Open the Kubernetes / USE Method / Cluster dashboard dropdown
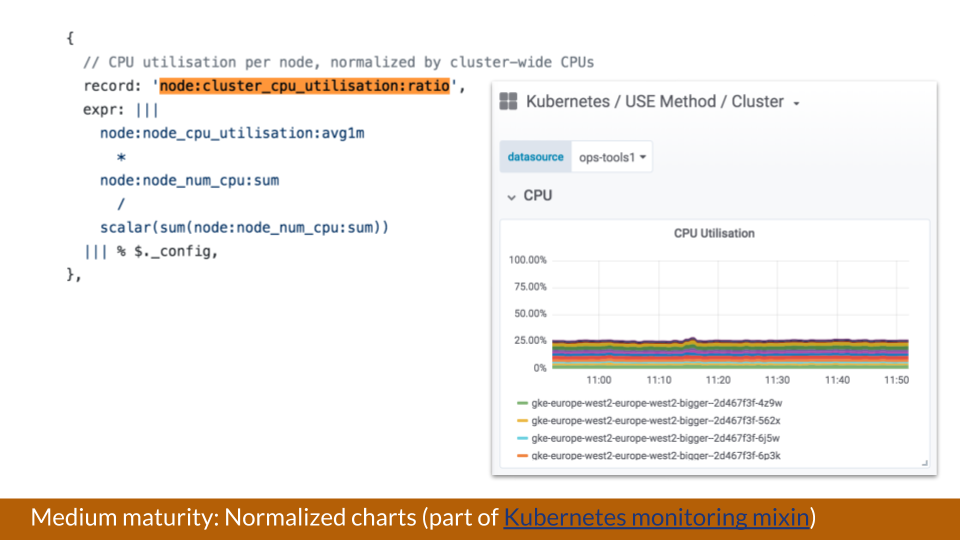 coord(654,102)
